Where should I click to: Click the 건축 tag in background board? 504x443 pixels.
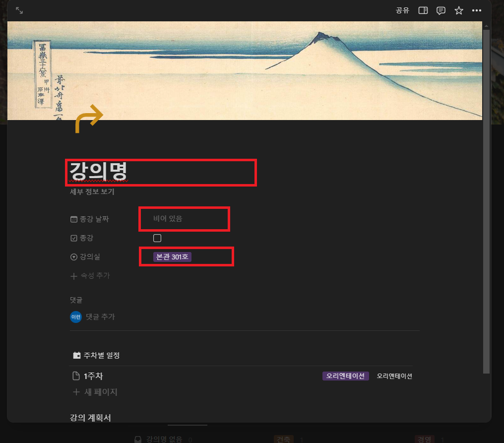click(284, 439)
